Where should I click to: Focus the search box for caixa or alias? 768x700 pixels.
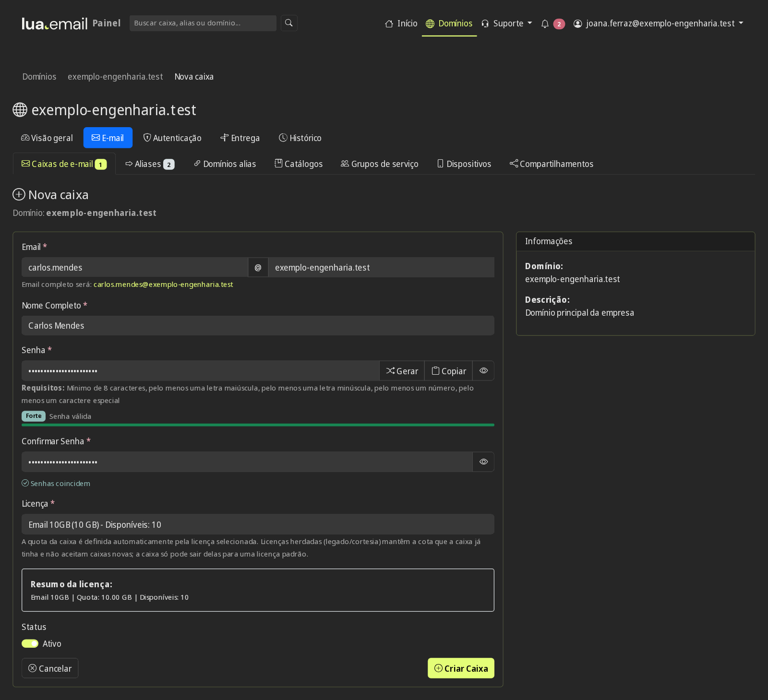[x=203, y=23]
